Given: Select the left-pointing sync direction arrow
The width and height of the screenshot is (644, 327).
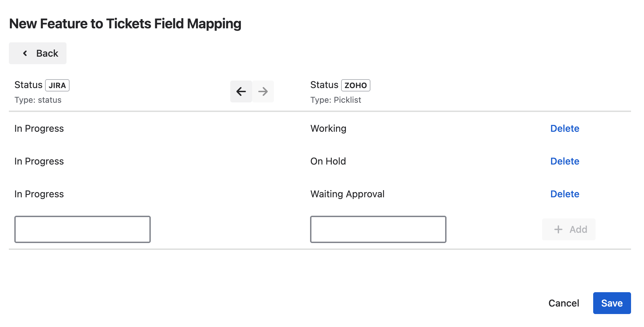Looking at the screenshot, I should [241, 91].
